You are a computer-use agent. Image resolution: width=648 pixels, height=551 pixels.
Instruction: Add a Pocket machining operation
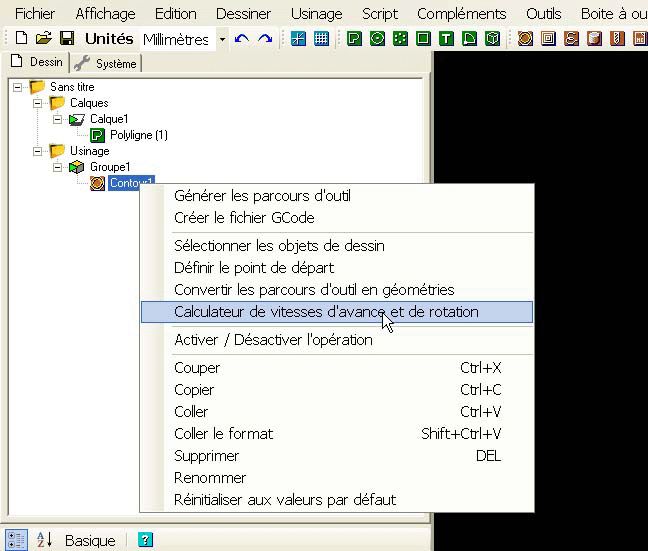[548, 39]
